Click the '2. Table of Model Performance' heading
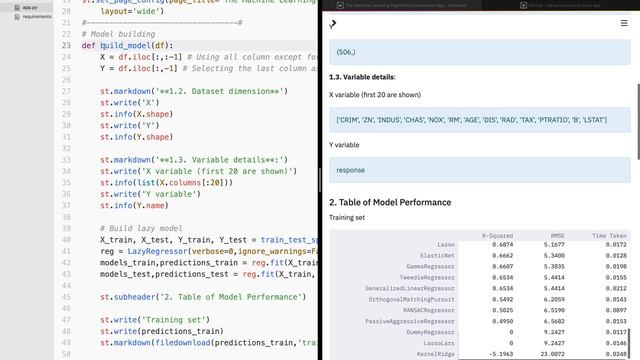 click(x=390, y=202)
